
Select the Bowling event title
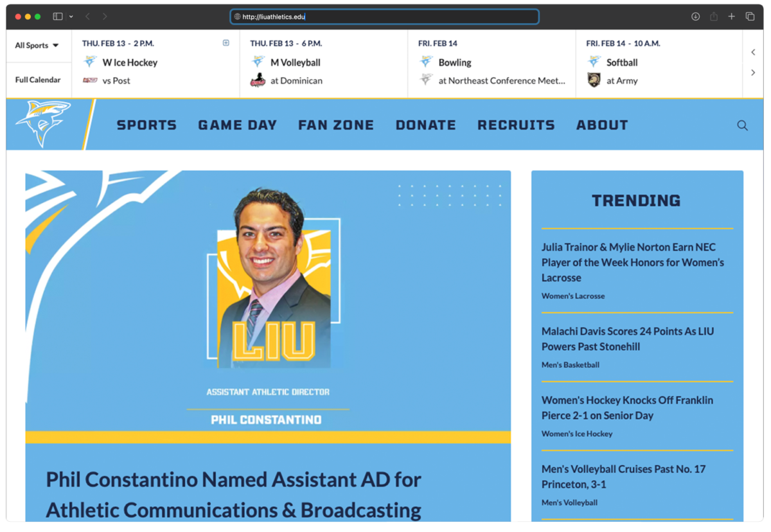tap(455, 62)
